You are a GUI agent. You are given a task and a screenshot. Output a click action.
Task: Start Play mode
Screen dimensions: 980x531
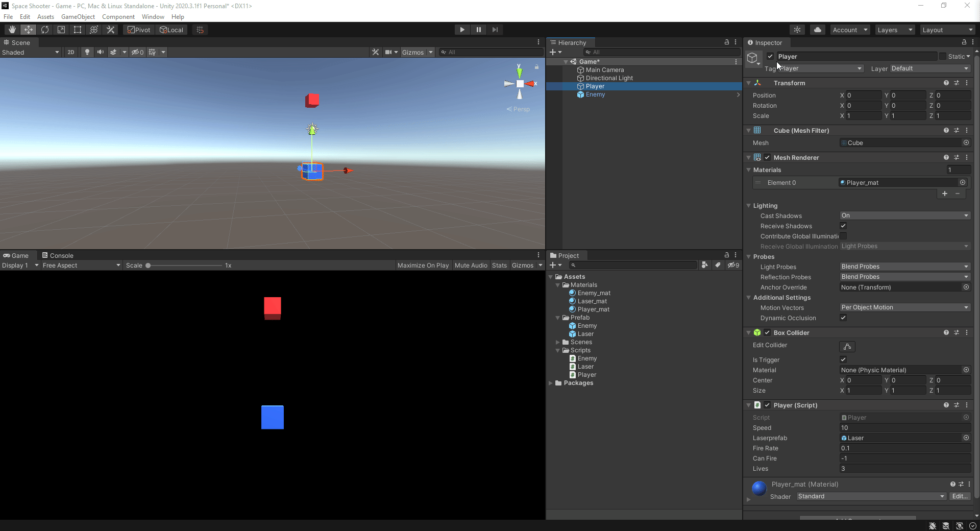(x=462, y=30)
